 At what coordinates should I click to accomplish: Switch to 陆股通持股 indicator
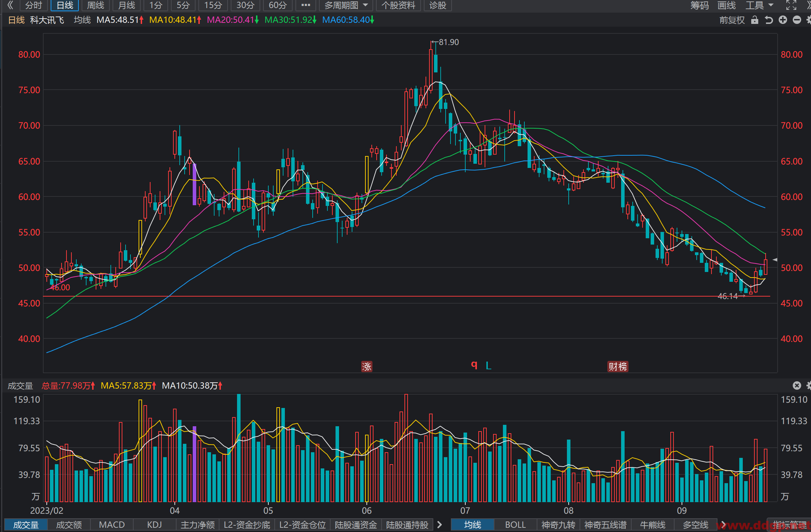coord(407,525)
